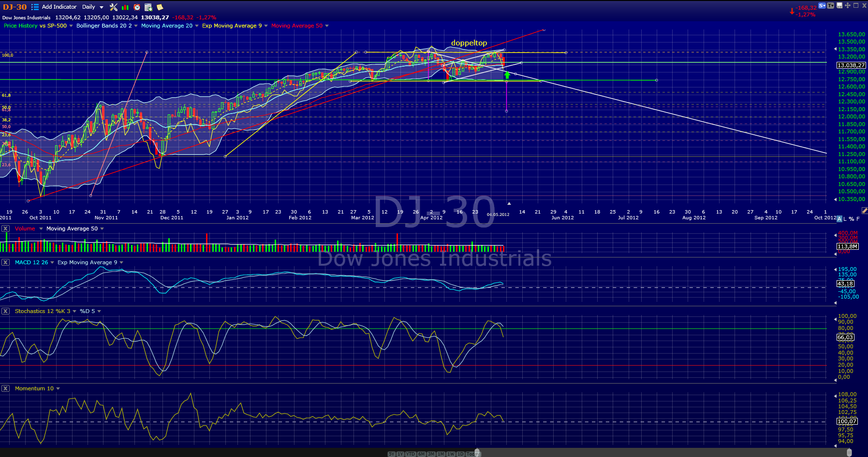This screenshot has width=868, height=457.
Task: Maximize the chart window pane
Action: [x=856, y=5]
